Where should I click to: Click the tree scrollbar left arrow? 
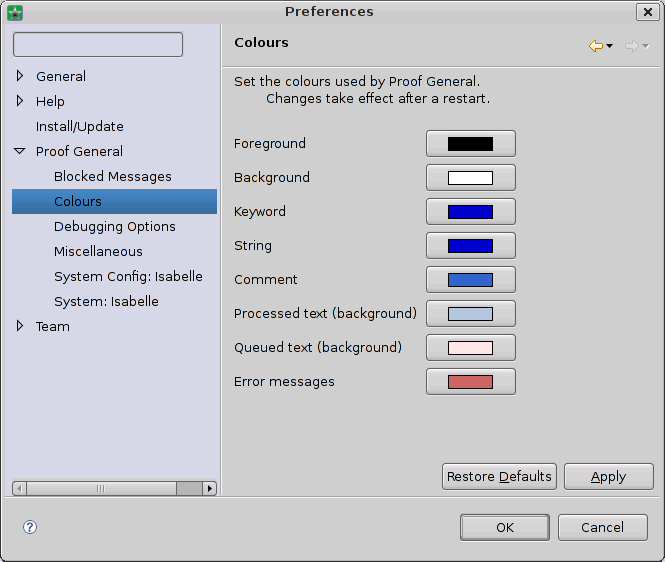[20, 488]
